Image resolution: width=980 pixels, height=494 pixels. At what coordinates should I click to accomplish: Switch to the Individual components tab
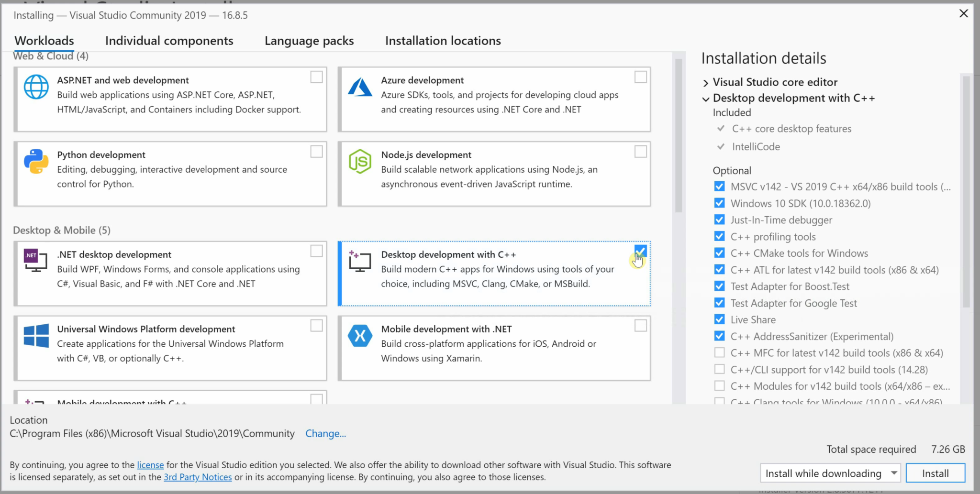(x=169, y=41)
